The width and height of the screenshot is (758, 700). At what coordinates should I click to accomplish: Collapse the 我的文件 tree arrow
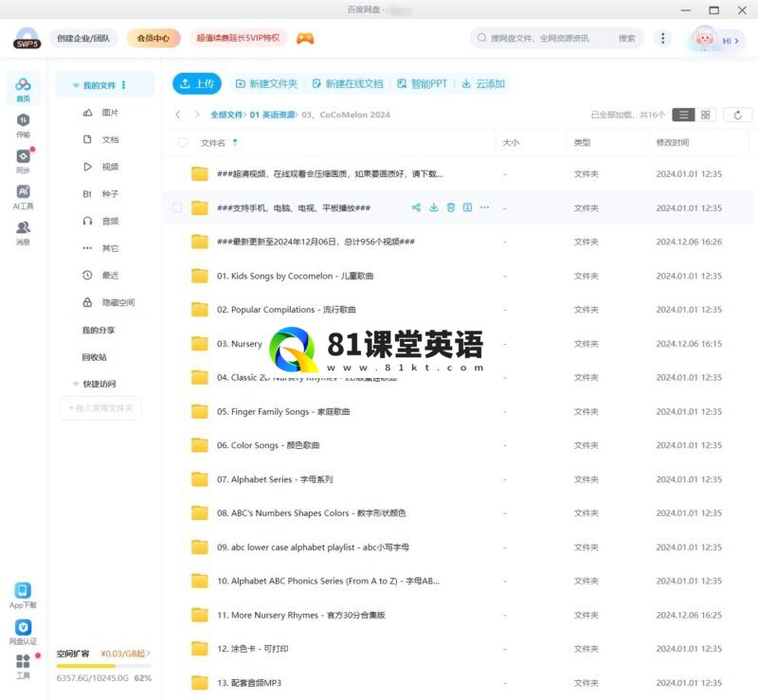point(76,85)
